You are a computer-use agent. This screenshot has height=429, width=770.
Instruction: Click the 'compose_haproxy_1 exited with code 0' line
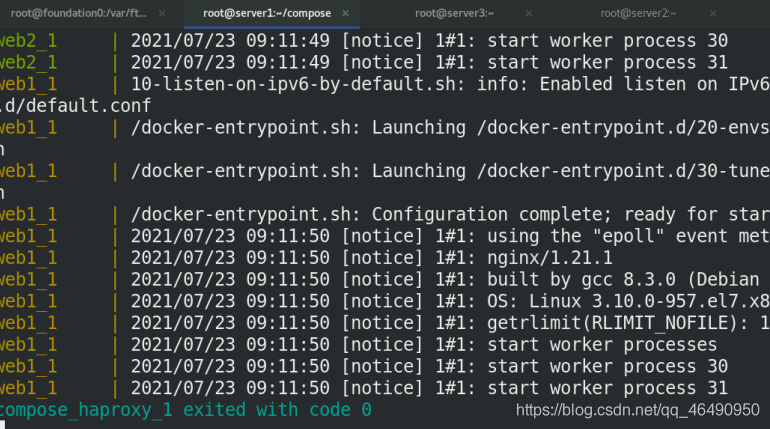point(186,410)
